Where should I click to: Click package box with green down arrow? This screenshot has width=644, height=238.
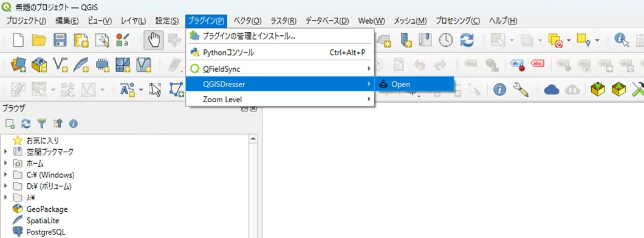(598, 89)
